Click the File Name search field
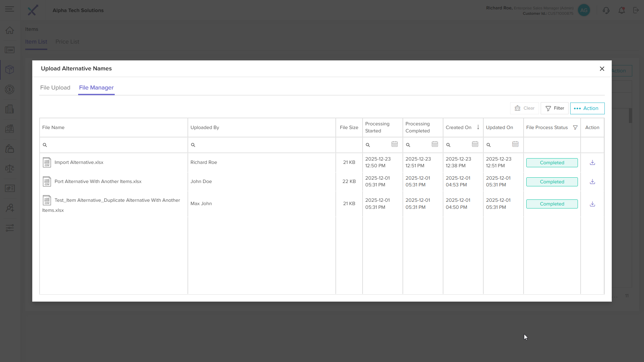This screenshot has height=362, width=644. point(116,145)
